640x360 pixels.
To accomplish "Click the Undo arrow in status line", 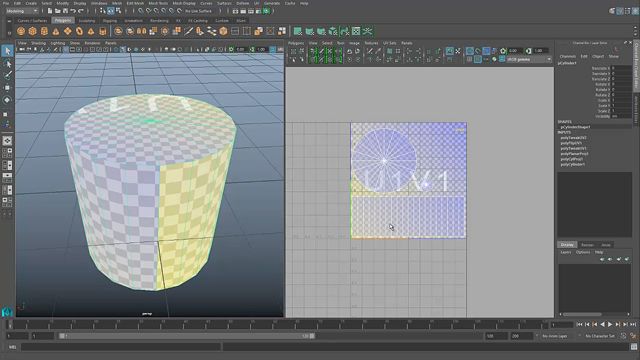I will [73, 11].
